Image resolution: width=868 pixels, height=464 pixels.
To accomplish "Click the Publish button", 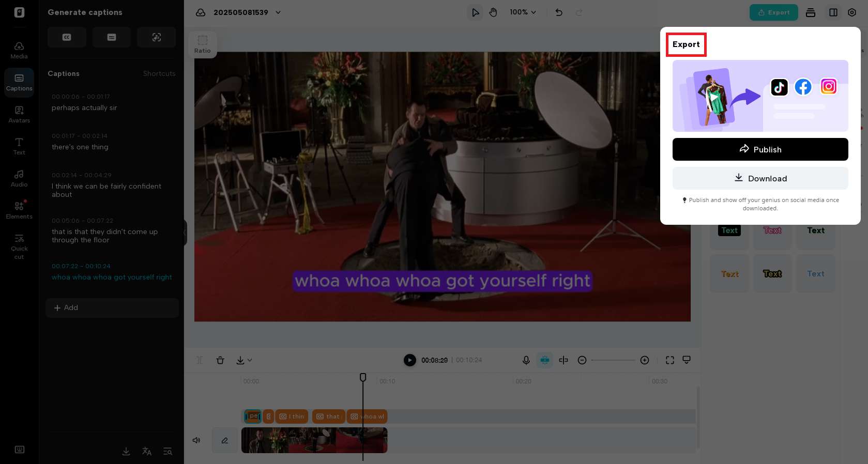I will tap(760, 149).
